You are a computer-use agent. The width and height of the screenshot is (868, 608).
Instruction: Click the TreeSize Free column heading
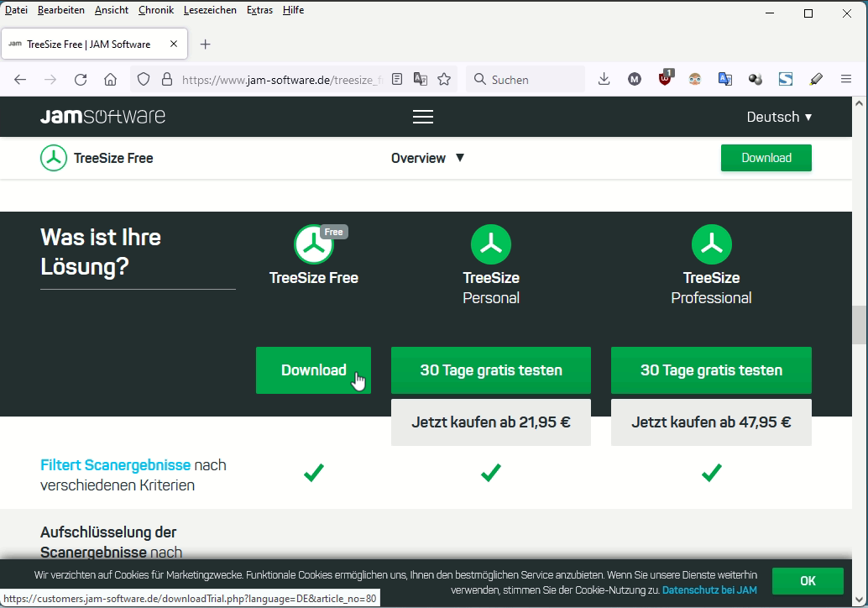tap(314, 278)
